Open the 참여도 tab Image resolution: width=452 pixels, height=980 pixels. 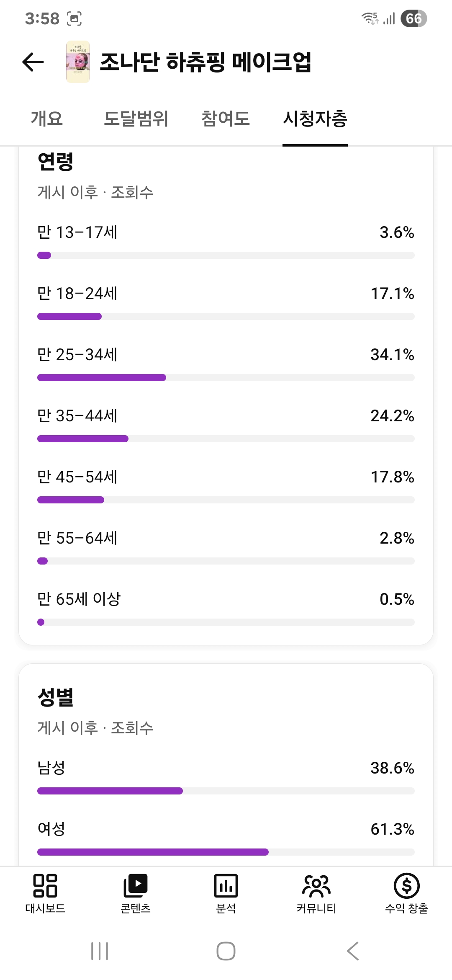(x=225, y=119)
